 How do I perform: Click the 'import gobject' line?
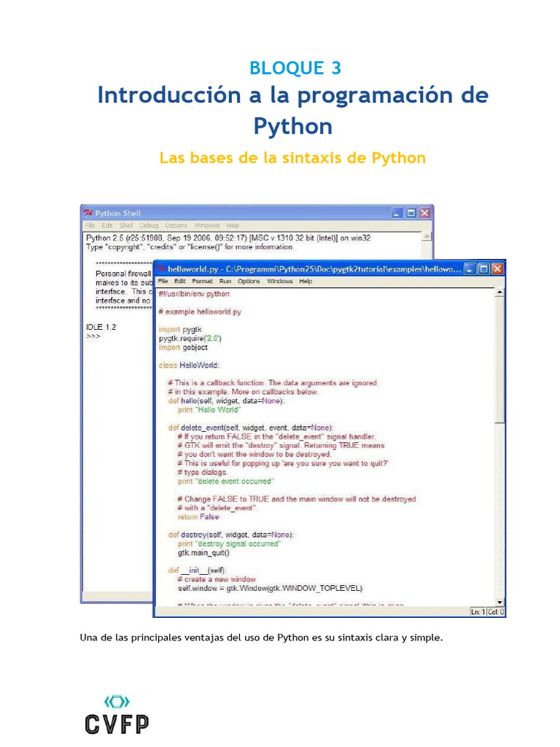[x=183, y=348]
